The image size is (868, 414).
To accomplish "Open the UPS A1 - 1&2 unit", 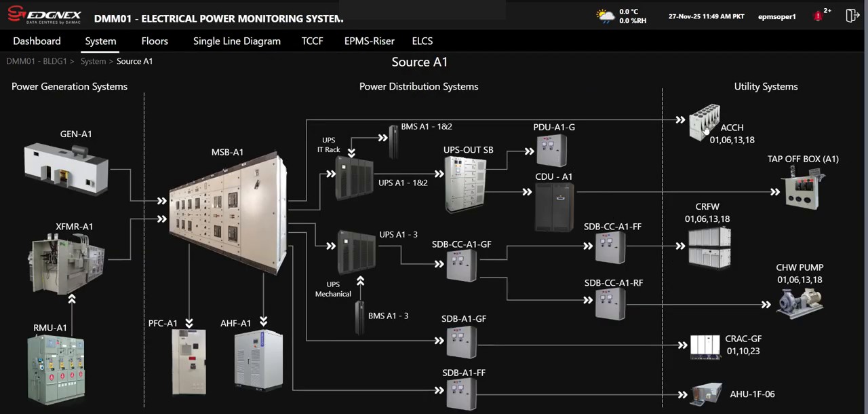I will (355, 178).
